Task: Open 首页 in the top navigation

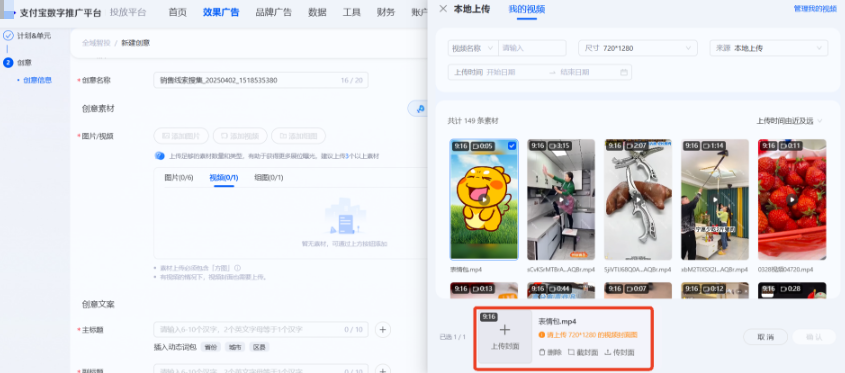Action: 177,12
